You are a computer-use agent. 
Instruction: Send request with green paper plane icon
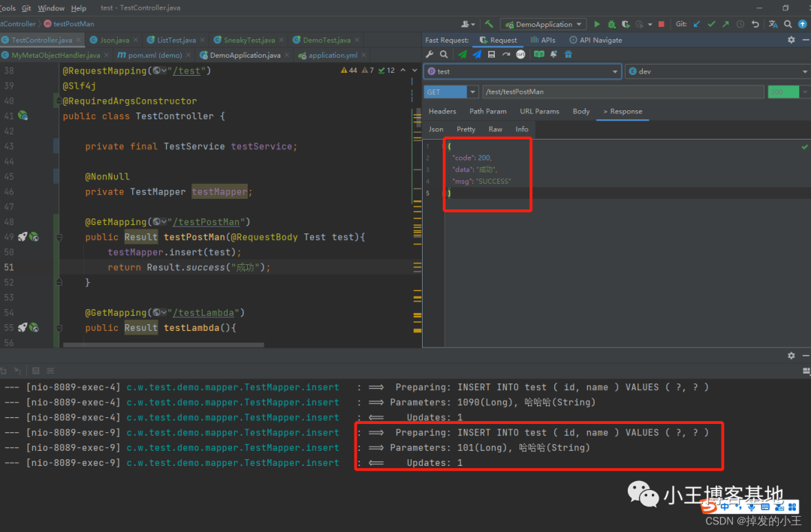(463, 55)
